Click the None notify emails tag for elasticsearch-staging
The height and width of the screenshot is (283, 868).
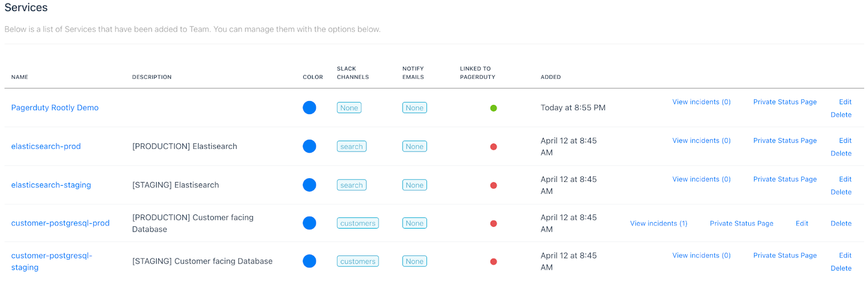pyautogui.click(x=414, y=185)
